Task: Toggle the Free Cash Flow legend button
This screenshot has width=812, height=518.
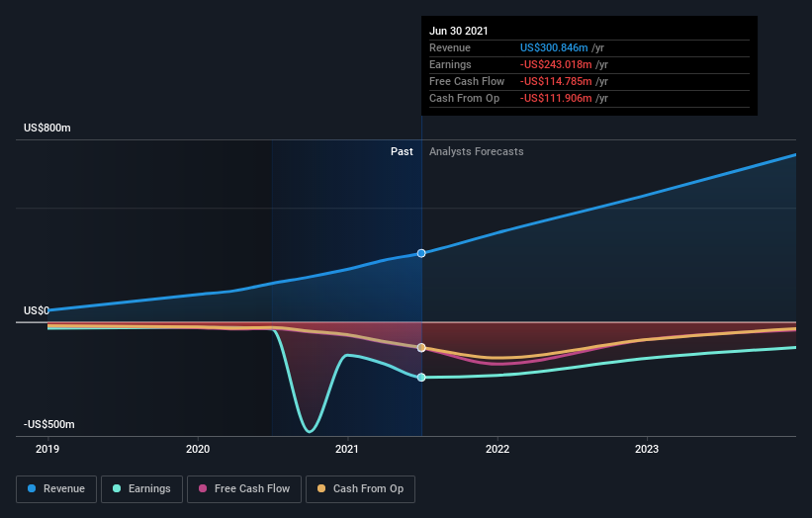Action: 244,489
